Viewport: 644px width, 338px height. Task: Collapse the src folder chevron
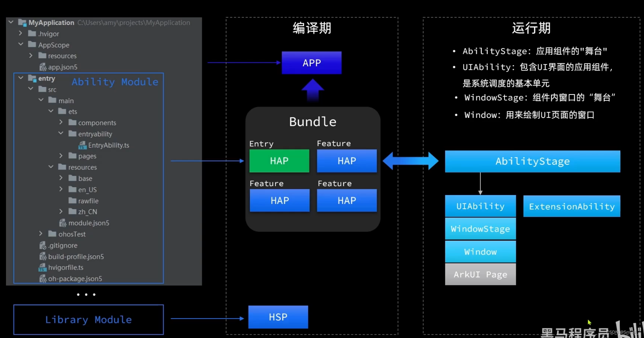pos(31,89)
